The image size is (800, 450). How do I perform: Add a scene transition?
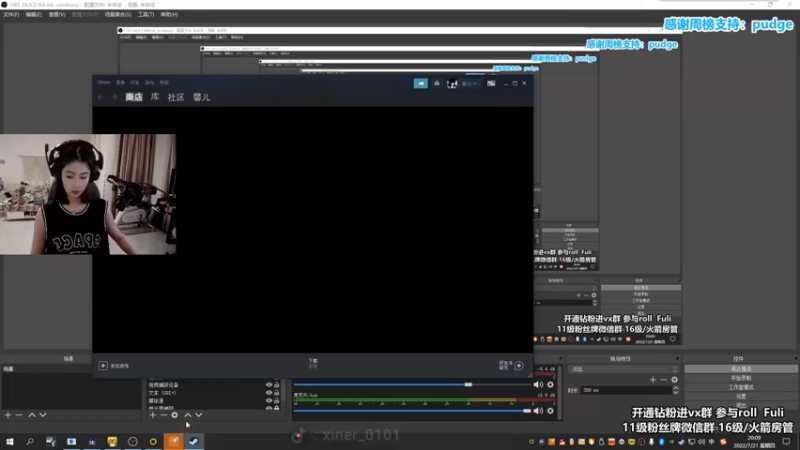(653, 380)
